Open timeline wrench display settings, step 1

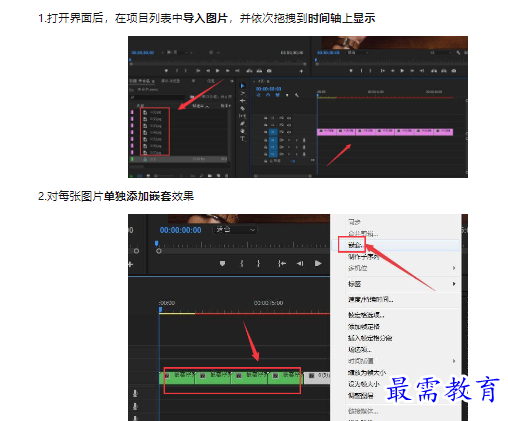click(x=297, y=95)
